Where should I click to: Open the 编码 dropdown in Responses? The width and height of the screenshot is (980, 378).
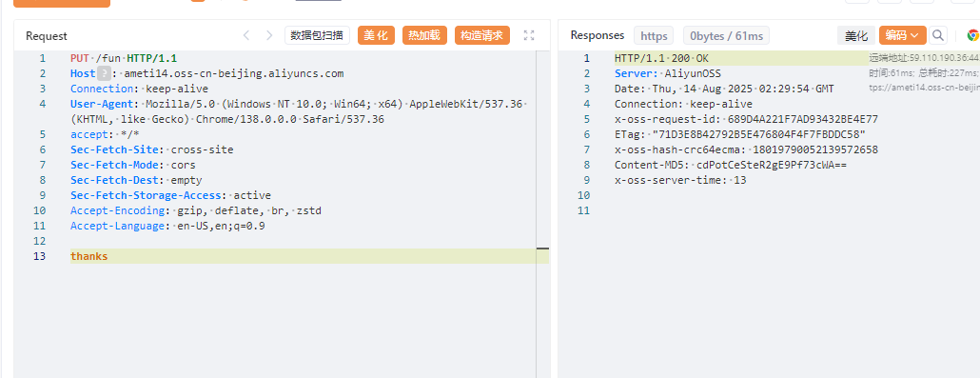tap(903, 35)
